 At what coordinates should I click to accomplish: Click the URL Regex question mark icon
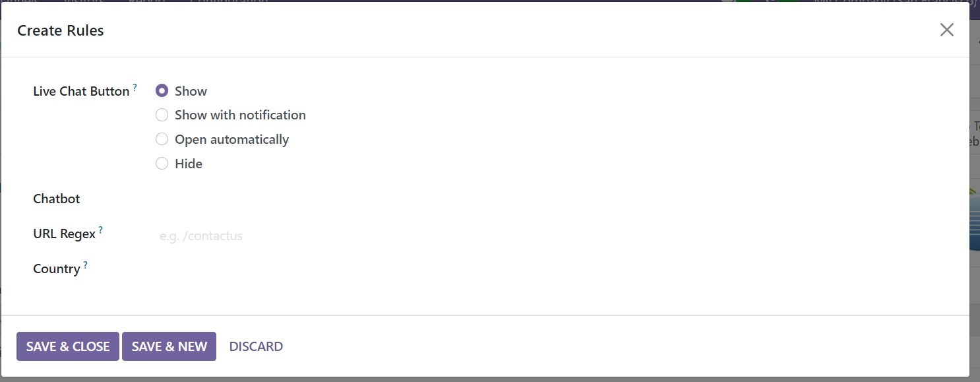[101, 230]
